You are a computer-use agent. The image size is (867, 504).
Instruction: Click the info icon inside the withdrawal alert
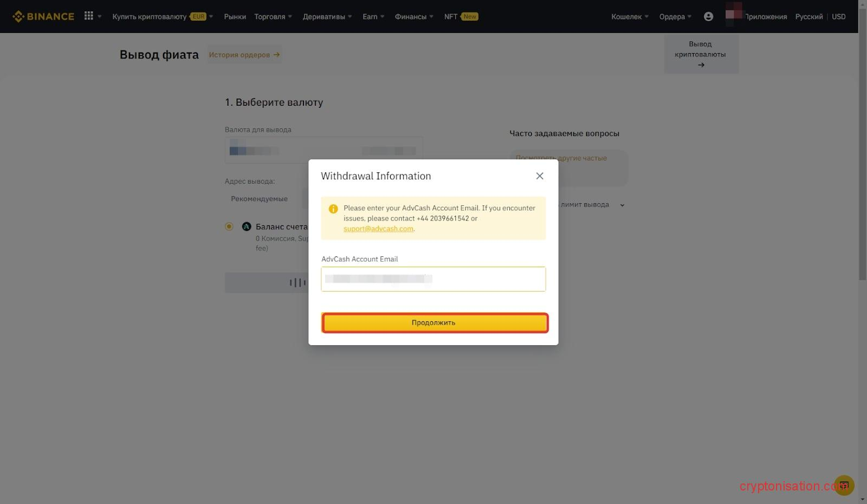click(333, 209)
